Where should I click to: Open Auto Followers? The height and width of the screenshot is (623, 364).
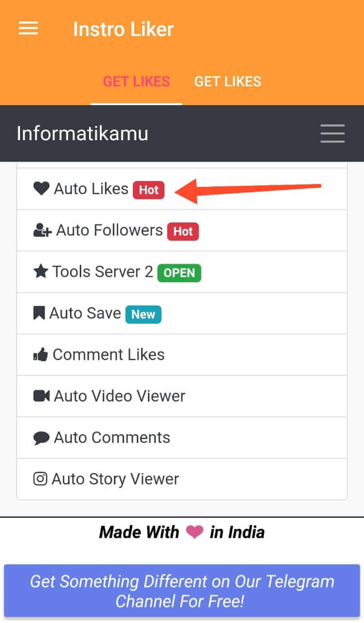tap(182, 231)
